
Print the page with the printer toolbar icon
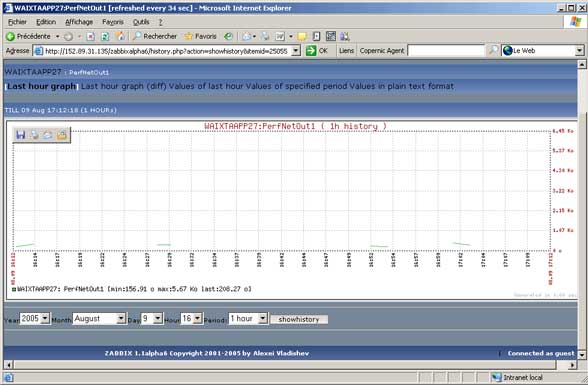(x=265, y=36)
